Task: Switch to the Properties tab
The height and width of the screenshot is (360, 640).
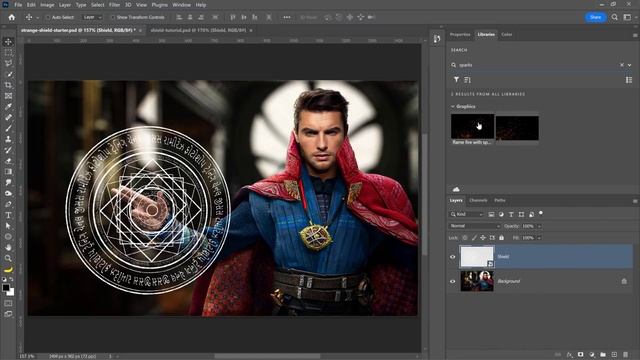Action: tap(460, 35)
